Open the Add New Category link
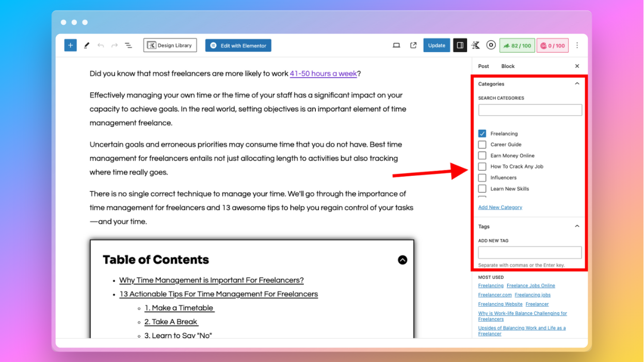 (500, 207)
